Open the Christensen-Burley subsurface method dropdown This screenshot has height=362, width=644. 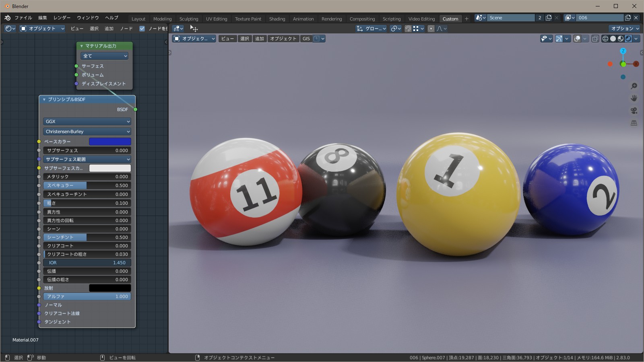(x=87, y=132)
